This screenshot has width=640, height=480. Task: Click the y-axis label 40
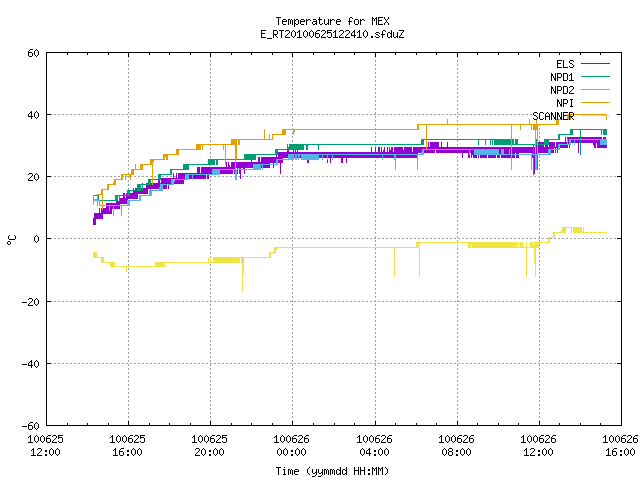click(33, 115)
